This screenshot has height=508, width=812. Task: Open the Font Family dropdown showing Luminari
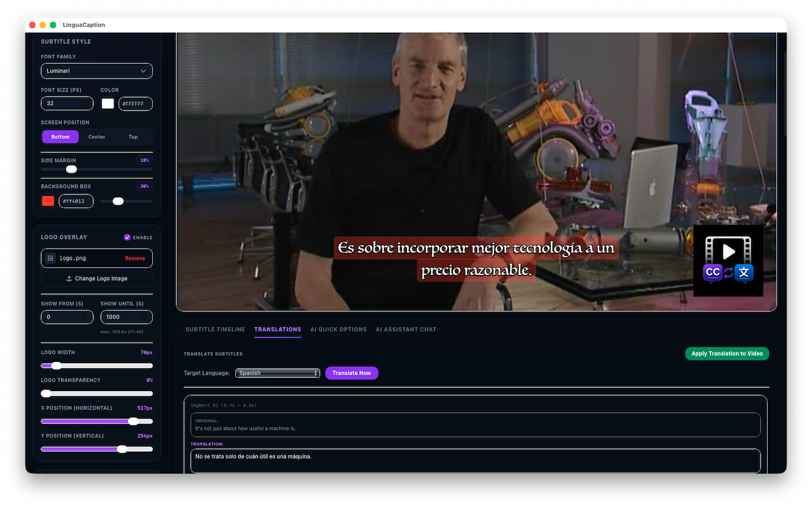pos(96,71)
